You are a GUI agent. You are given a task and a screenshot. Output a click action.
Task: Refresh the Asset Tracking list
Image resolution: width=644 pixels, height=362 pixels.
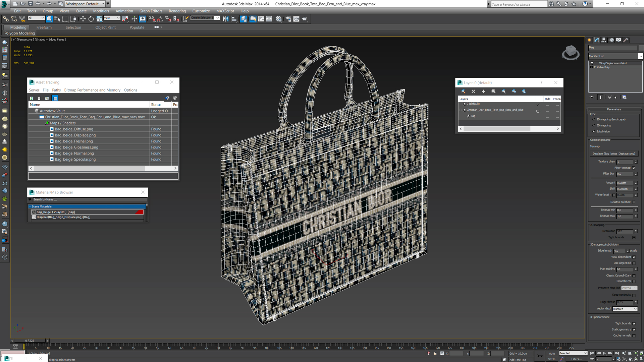pos(32,98)
